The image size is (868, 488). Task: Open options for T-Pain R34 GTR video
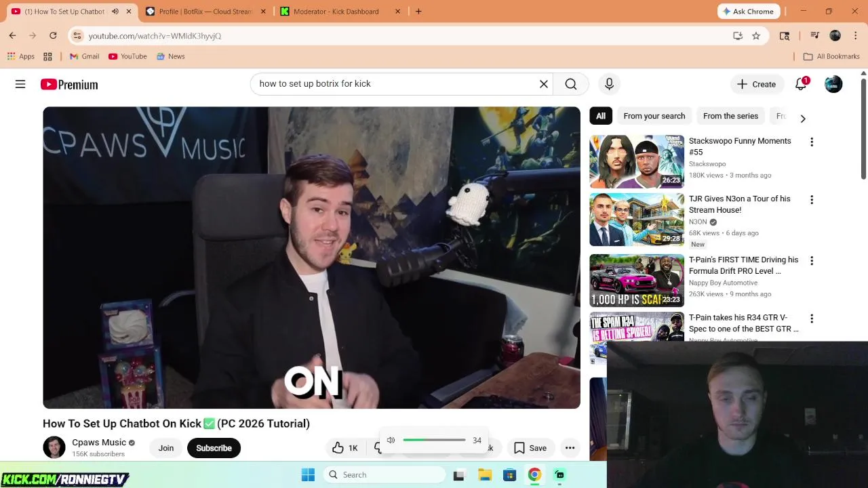click(812, 319)
